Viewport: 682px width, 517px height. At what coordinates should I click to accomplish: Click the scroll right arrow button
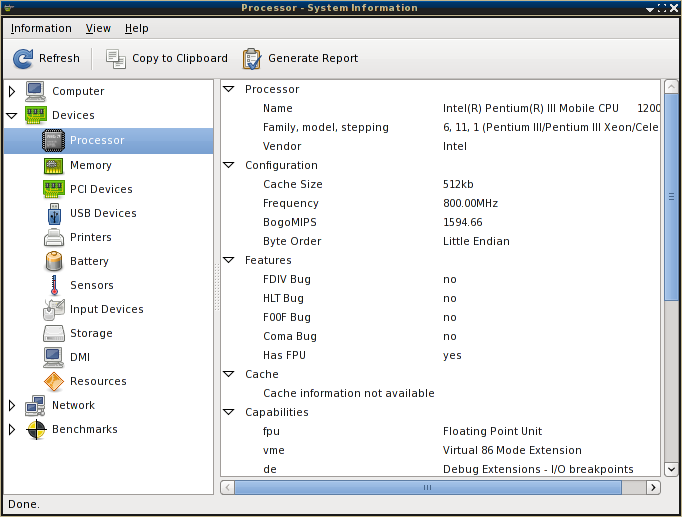tap(653, 487)
